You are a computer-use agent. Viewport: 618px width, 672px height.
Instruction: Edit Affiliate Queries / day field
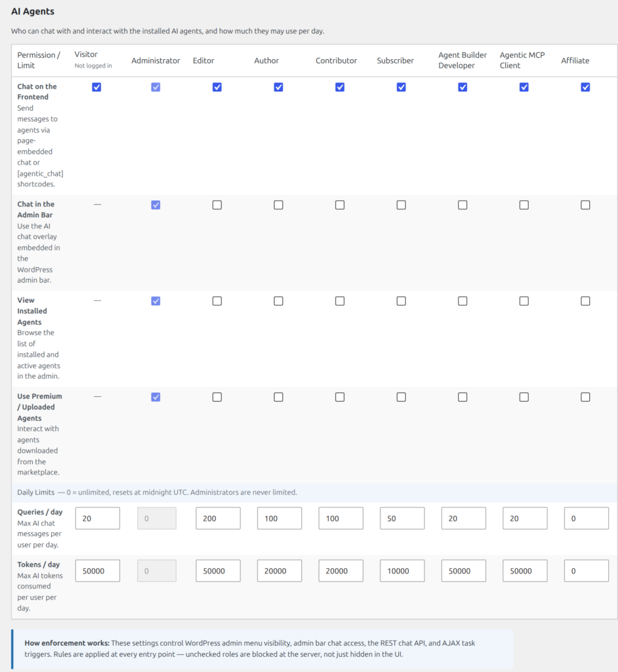point(587,518)
